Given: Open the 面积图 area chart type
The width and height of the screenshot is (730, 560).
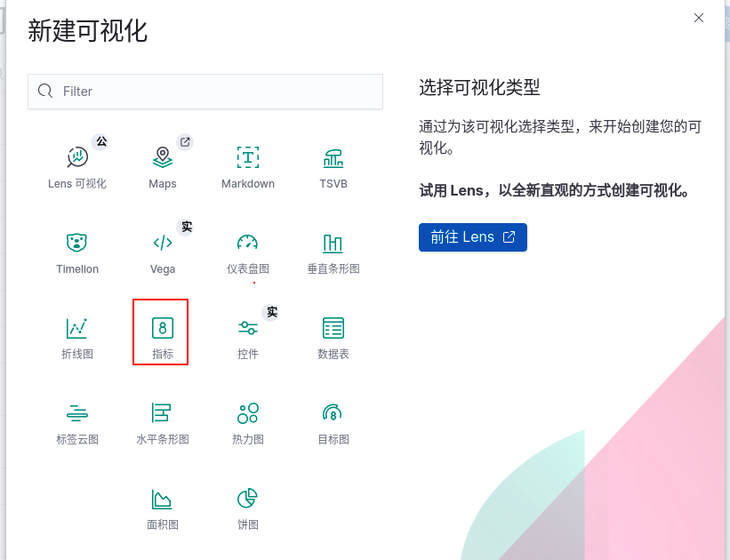Looking at the screenshot, I should pyautogui.click(x=162, y=504).
